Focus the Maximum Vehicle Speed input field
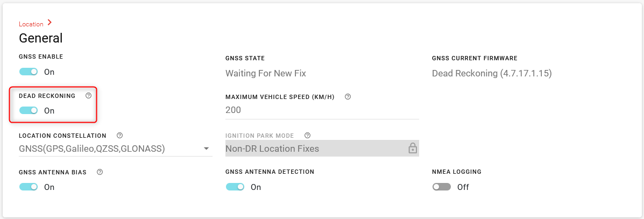The image size is (644, 219). [x=322, y=110]
